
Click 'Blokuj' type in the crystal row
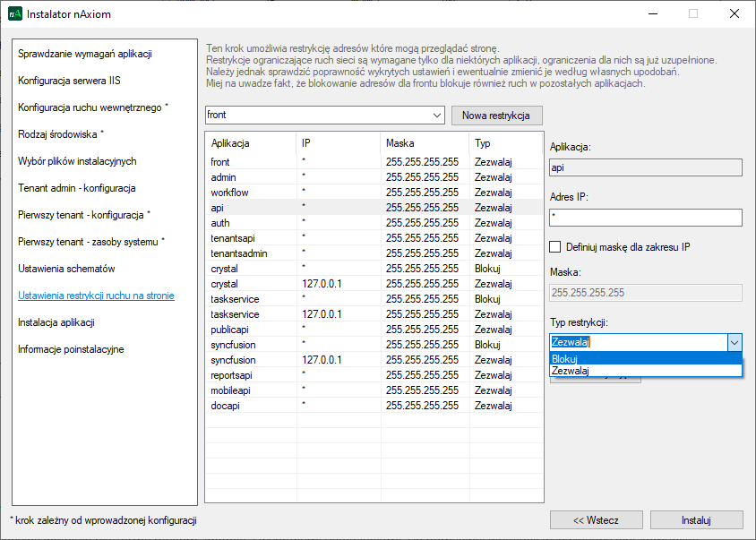[487, 269]
